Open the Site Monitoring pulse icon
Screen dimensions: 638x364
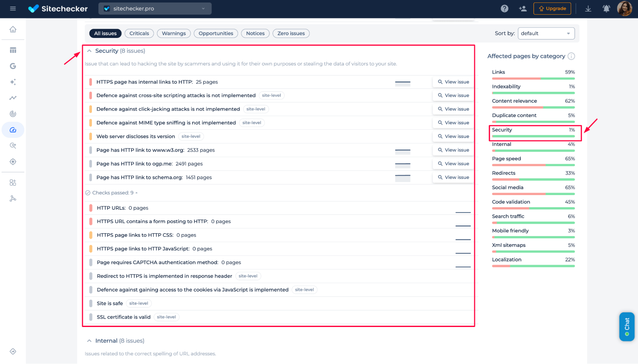pyautogui.click(x=13, y=114)
